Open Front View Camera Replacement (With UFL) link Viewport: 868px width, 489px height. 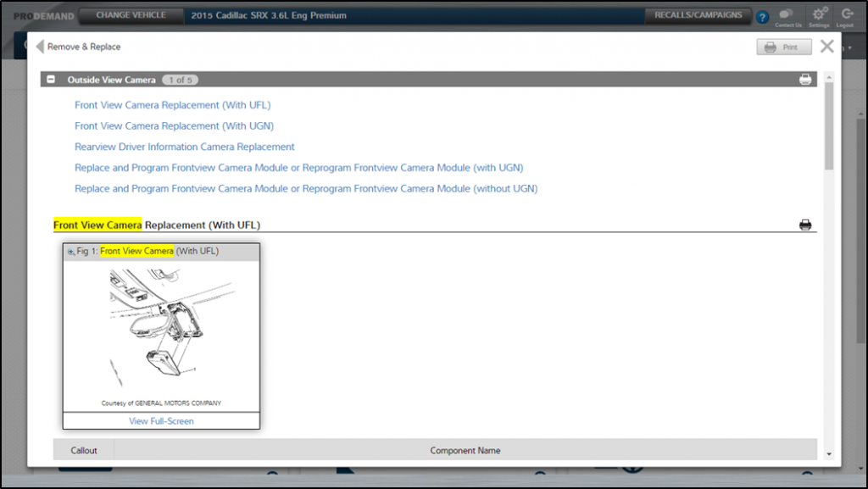(x=173, y=105)
